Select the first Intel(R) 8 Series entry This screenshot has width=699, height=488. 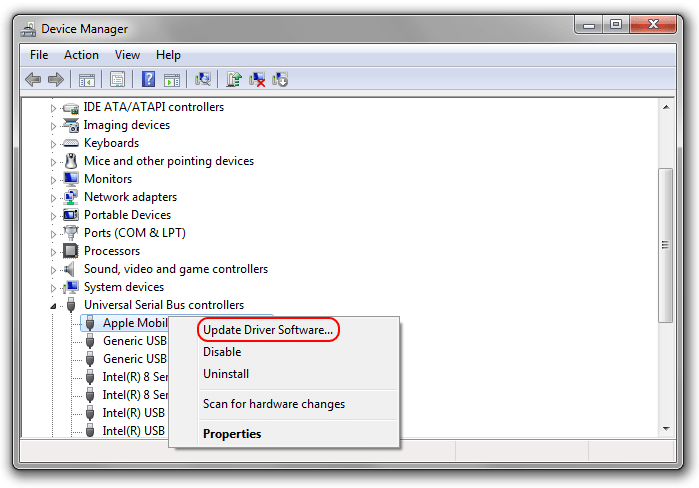coord(135,377)
